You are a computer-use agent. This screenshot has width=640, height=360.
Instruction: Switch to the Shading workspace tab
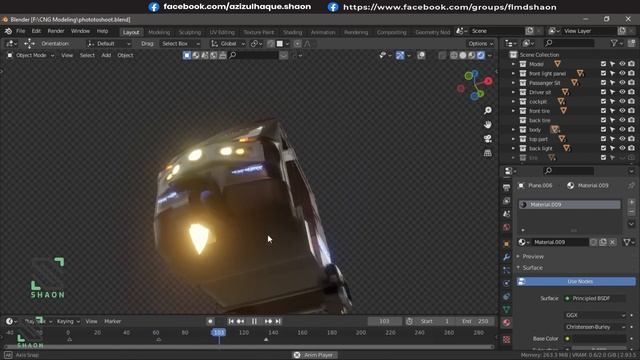tap(292, 32)
